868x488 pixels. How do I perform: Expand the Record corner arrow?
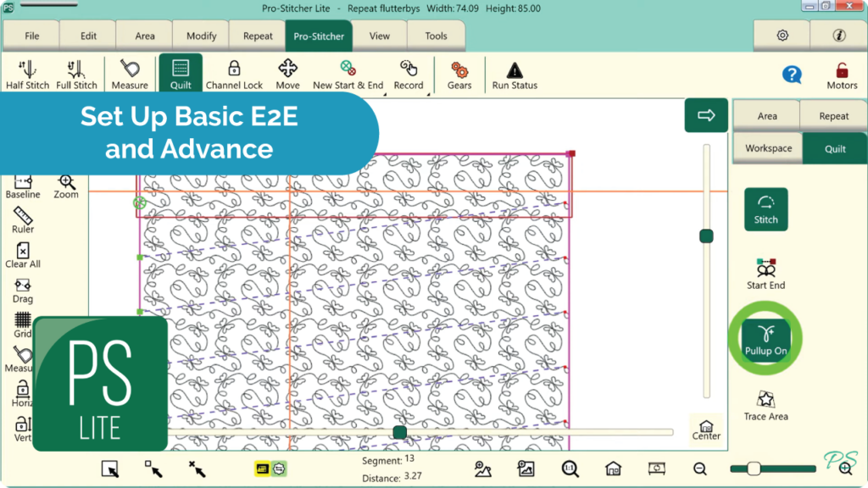428,94
